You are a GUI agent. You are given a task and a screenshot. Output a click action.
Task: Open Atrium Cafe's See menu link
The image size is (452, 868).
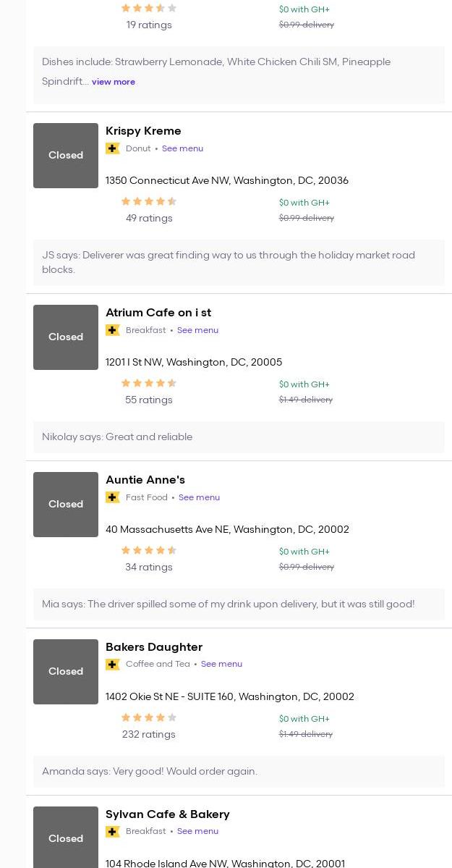point(197,330)
